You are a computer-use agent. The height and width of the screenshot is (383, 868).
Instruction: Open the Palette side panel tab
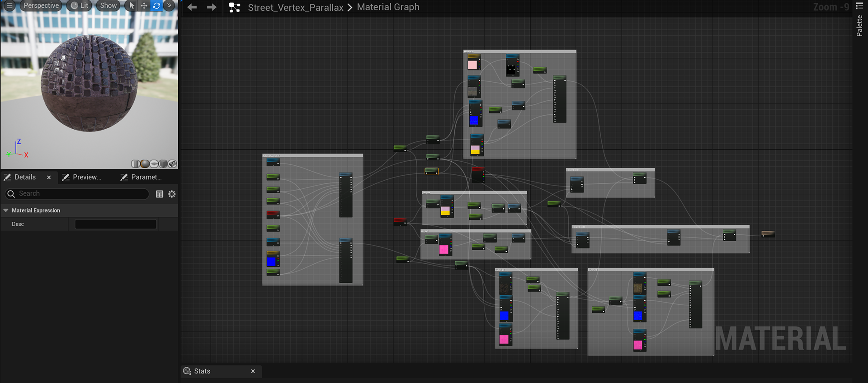coord(859,26)
